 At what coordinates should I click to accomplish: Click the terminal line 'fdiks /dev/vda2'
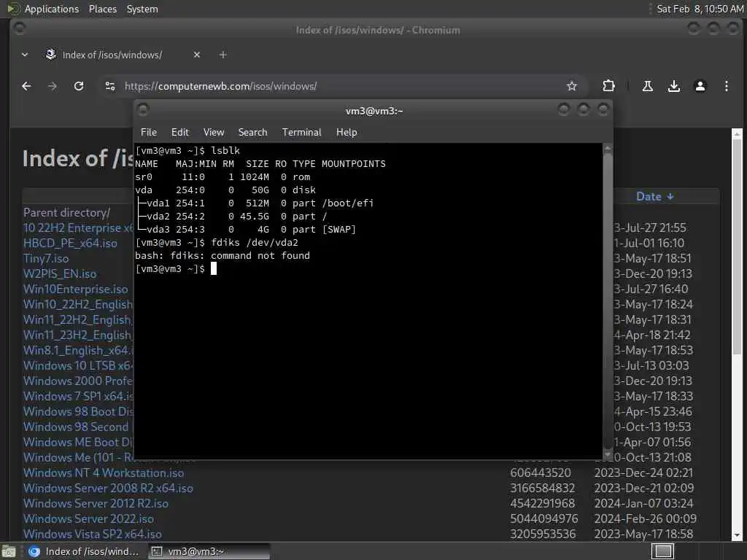255,242
